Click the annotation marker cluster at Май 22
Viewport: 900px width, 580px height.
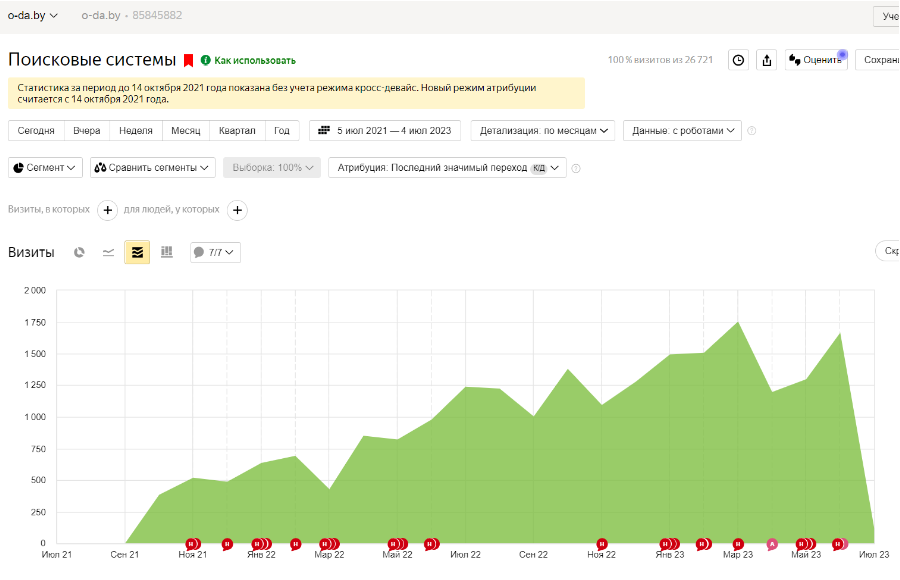point(397,544)
